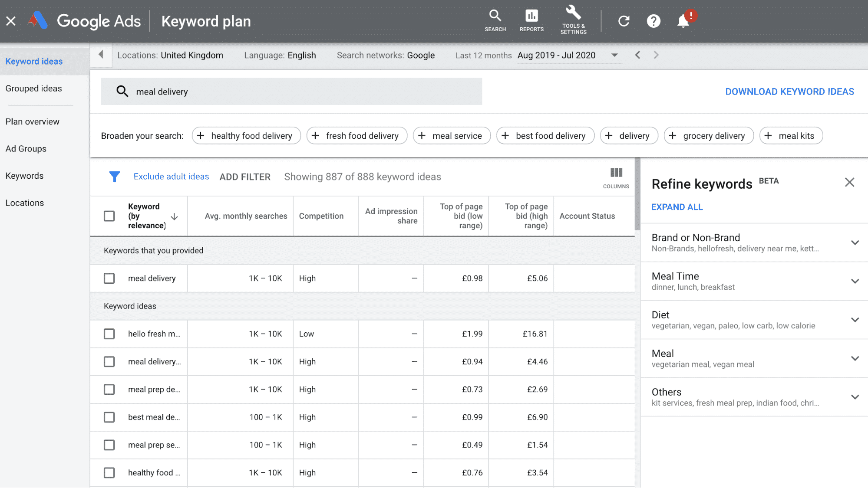
Task: Expand the Brand or Non-Brand section
Action: [x=855, y=242]
